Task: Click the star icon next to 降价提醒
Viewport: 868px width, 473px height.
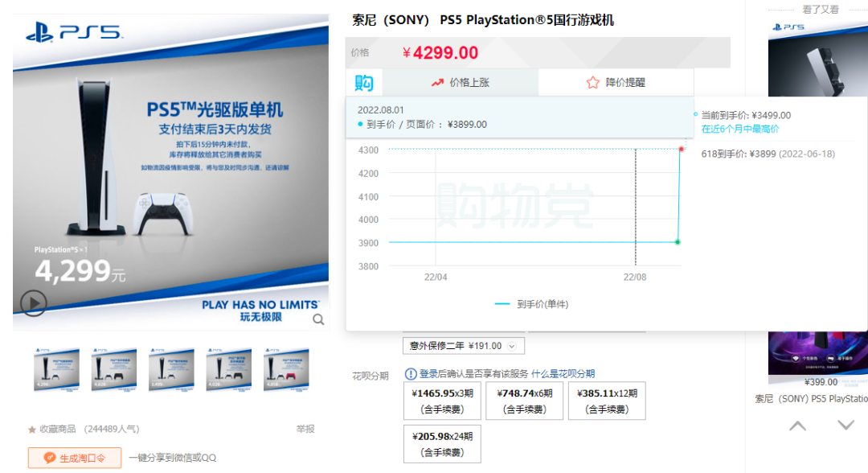Action: pos(593,83)
